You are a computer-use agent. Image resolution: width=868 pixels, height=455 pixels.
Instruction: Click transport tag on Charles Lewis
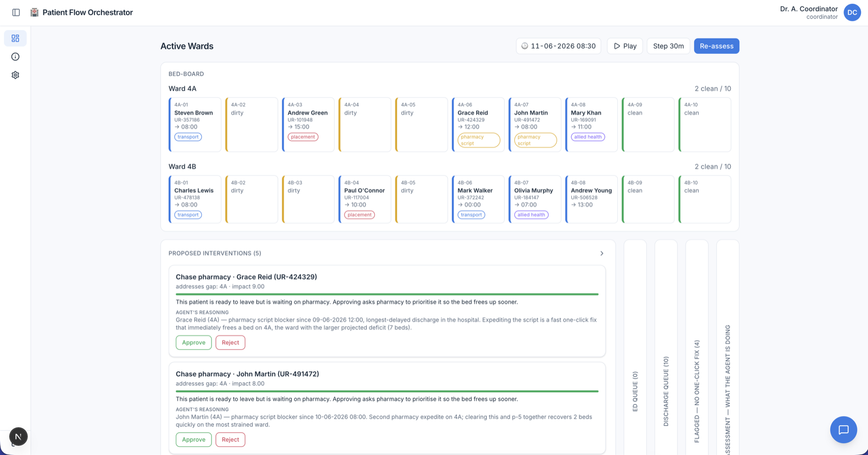click(188, 215)
